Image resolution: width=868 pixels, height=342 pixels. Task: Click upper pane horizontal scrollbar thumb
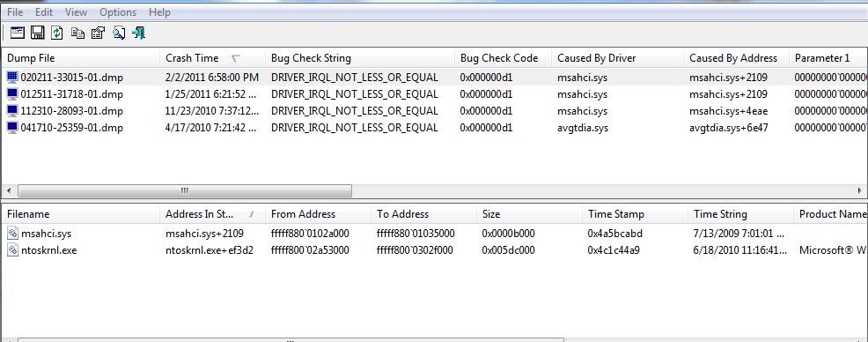(x=185, y=190)
